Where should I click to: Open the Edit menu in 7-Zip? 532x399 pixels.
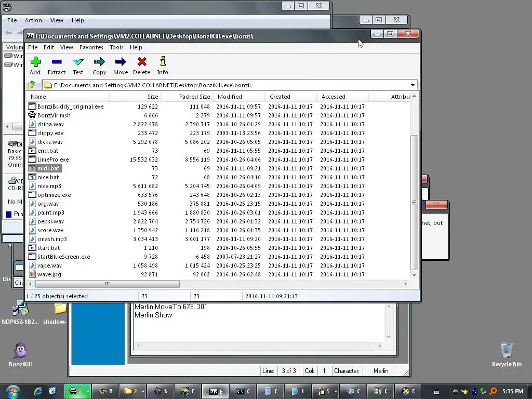click(48, 47)
